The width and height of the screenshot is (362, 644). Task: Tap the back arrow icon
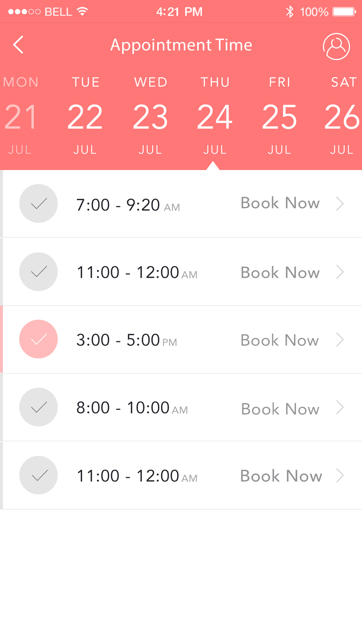click(x=18, y=45)
